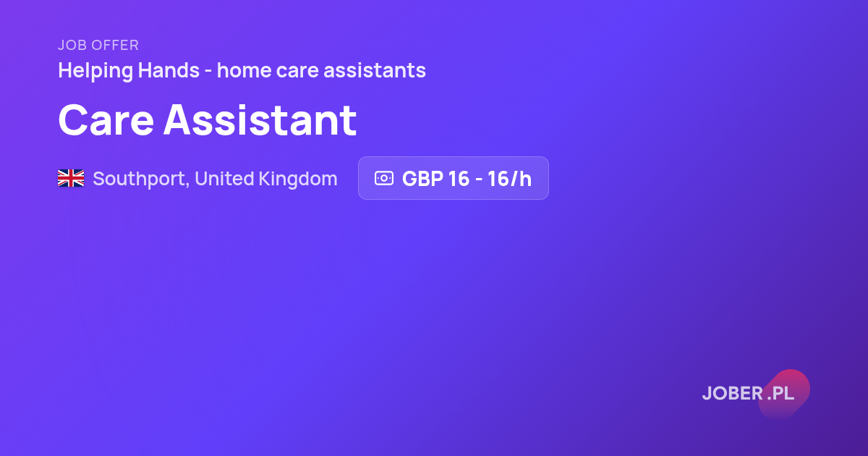Click the .PL part of logo
The width and height of the screenshot is (868, 456).
pyautogui.click(x=781, y=394)
